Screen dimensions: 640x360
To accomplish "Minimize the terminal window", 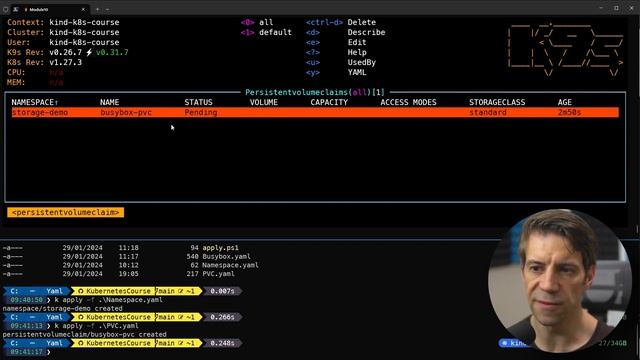I will (601, 8).
